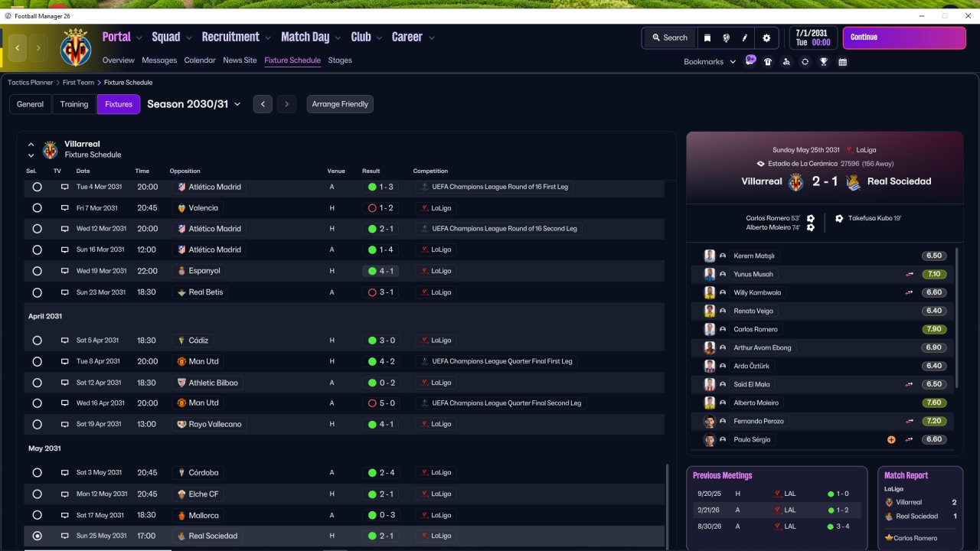Click the substitution icon beside Yunus Musah
Screen dimensions: 980x551
click(x=910, y=274)
